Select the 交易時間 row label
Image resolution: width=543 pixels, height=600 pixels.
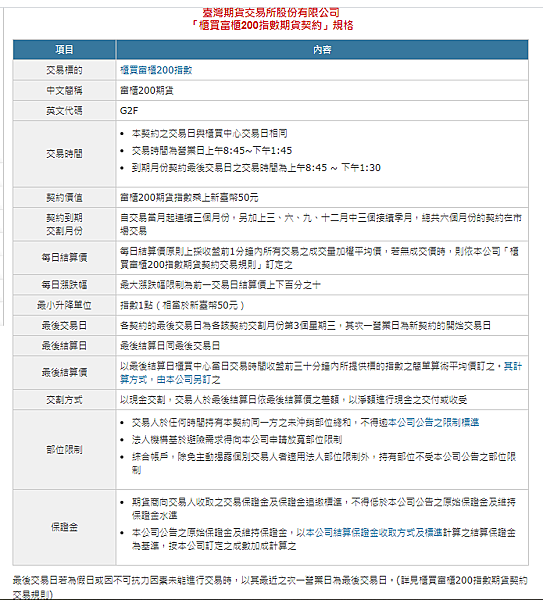point(64,153)
